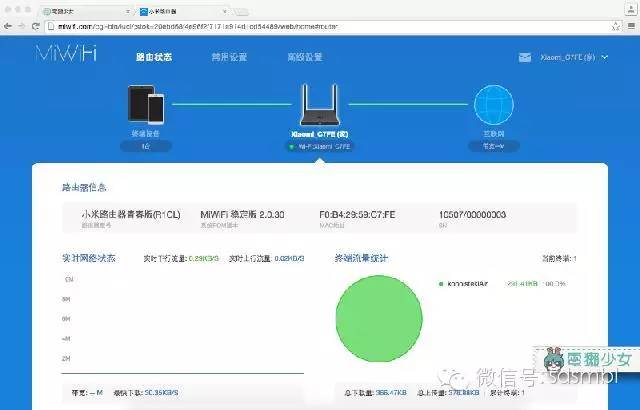Screen dimensions: 640x410
Task: Click the 路由器信息 section heading
Action: point(84,188)
